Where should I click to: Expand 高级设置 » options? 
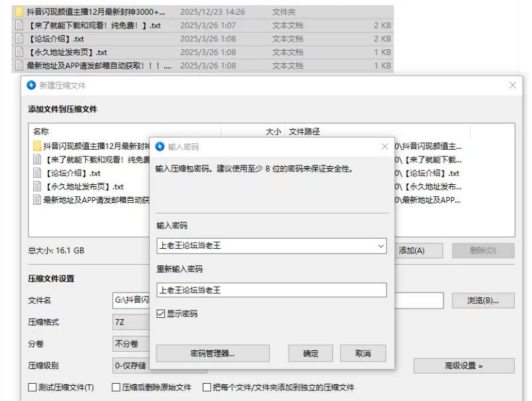coord(464,366)
